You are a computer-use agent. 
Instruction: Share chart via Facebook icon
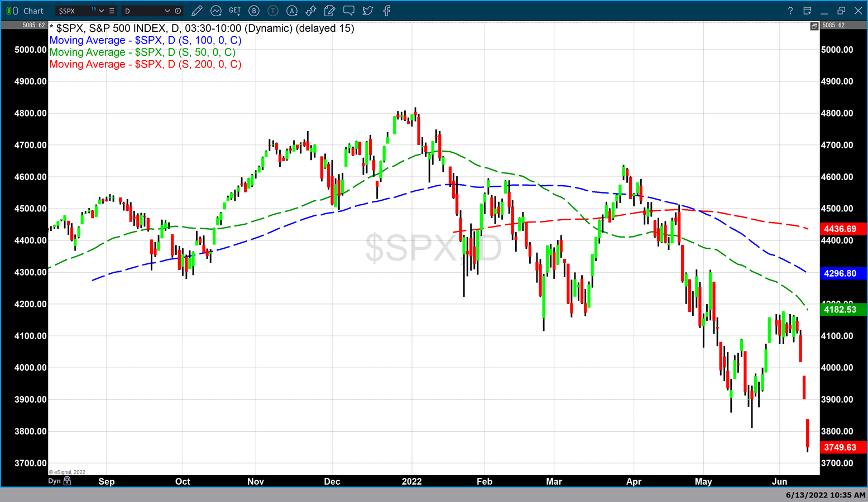point(387,11)
